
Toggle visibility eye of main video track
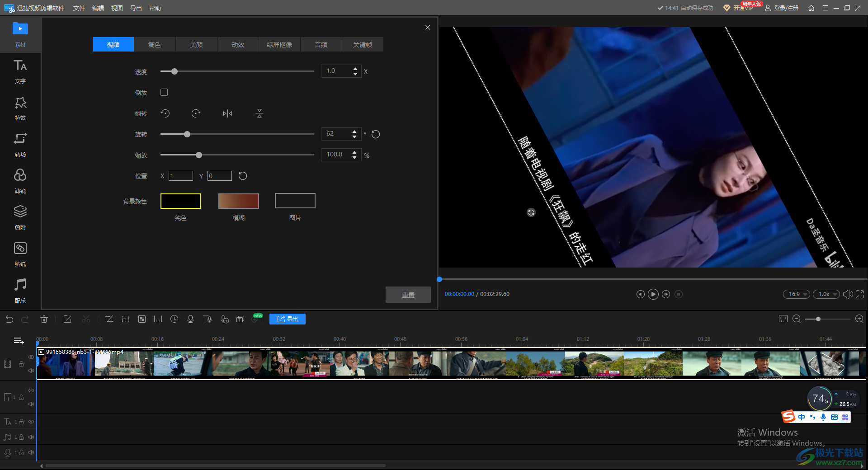coord(31,357)
